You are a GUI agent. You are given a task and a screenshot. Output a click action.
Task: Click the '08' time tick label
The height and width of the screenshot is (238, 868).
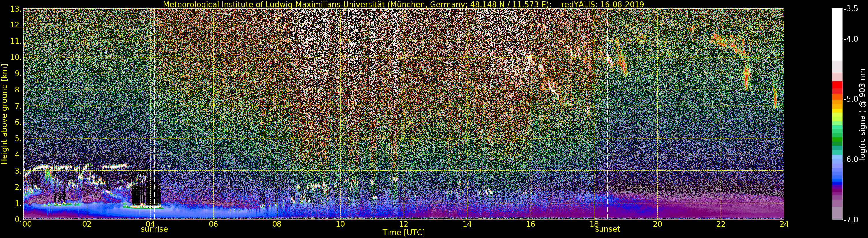pos(277,224)
